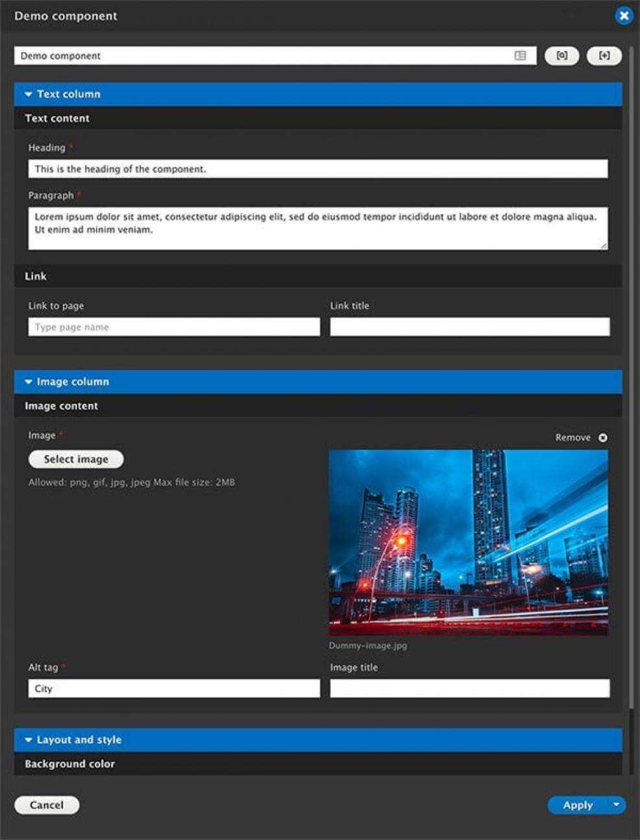Click the bracketed plus token button

click(604, 56)
